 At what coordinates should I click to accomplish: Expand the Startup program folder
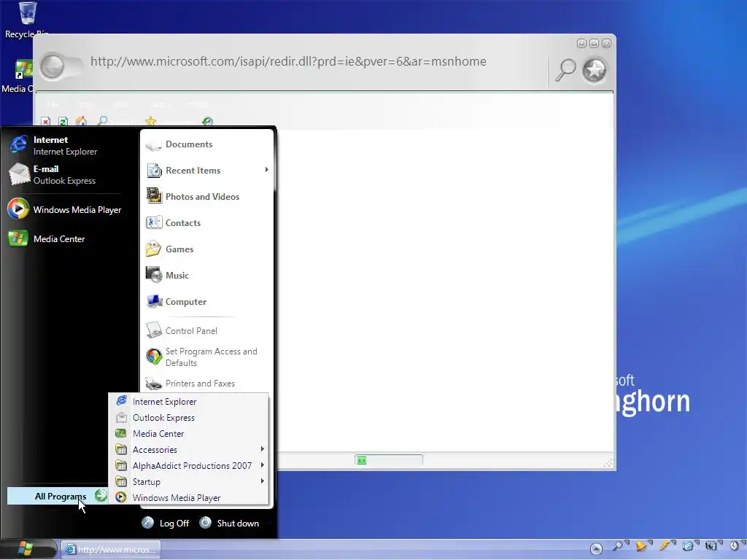tap(189, 481)
